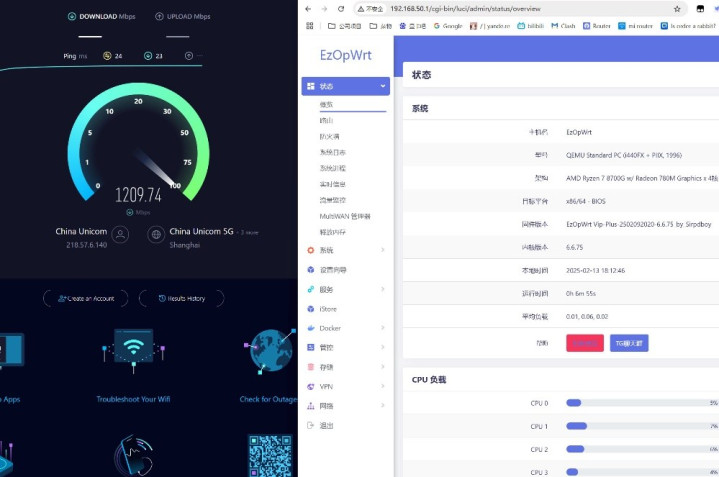This screenshot has width=719, height=477.
Task: Open the 流量监控 submenu item
Action: pos(332,200)
